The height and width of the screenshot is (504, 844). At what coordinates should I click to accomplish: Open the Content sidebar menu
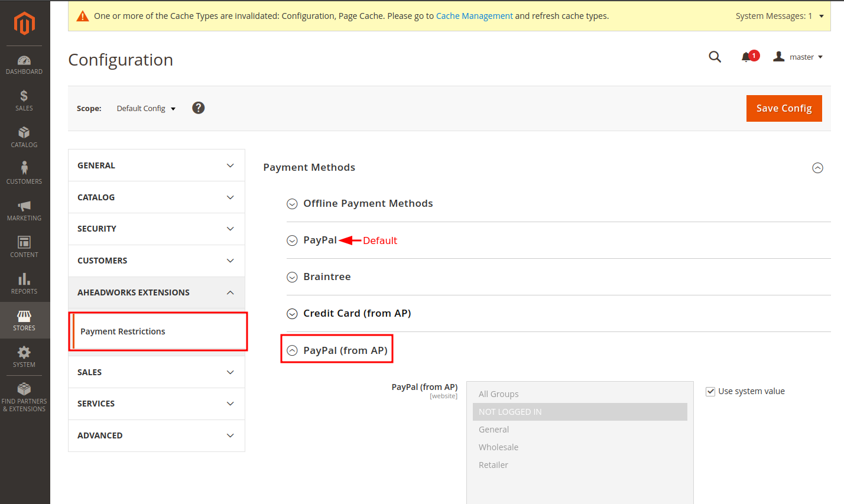tap(24, 247)
